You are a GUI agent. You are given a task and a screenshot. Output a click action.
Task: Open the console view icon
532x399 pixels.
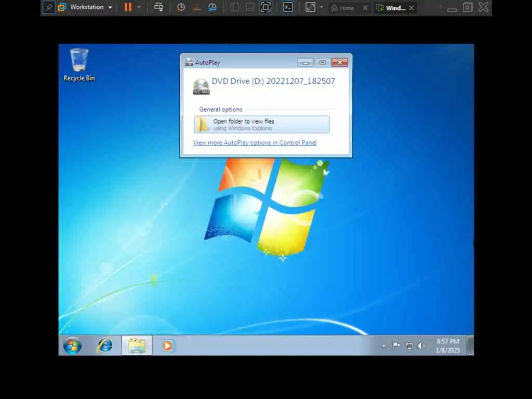(x=288, y=7)
